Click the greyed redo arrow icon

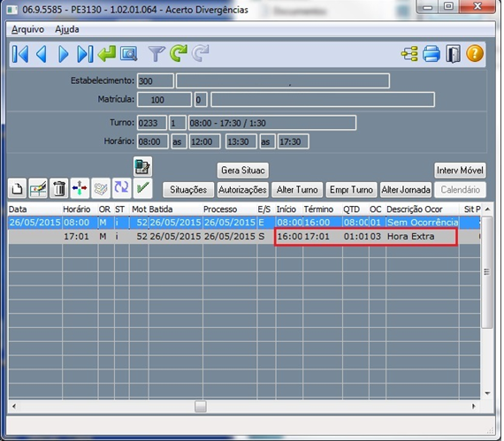(x=200, y=53)
